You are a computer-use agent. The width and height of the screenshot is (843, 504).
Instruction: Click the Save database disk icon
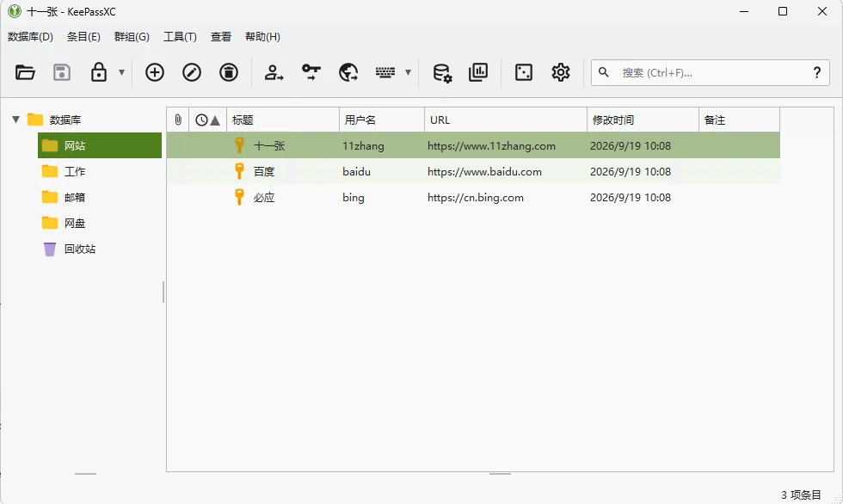click(62, 72)
